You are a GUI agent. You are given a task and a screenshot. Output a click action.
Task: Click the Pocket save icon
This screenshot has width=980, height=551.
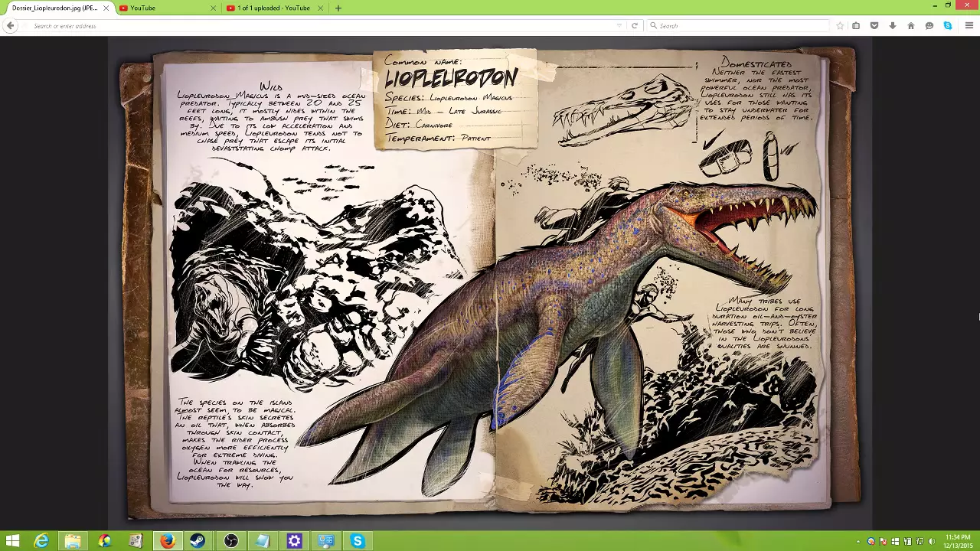[874, 25]
